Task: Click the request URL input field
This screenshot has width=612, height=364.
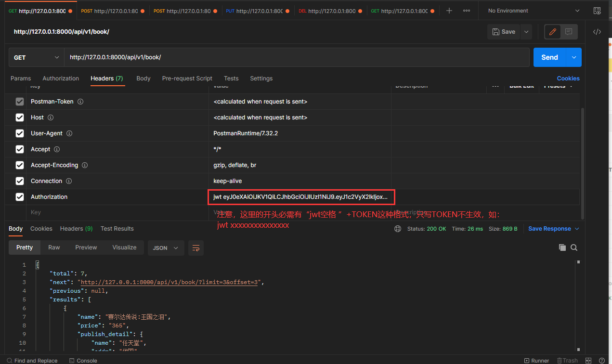Action: tap(297, 57)
